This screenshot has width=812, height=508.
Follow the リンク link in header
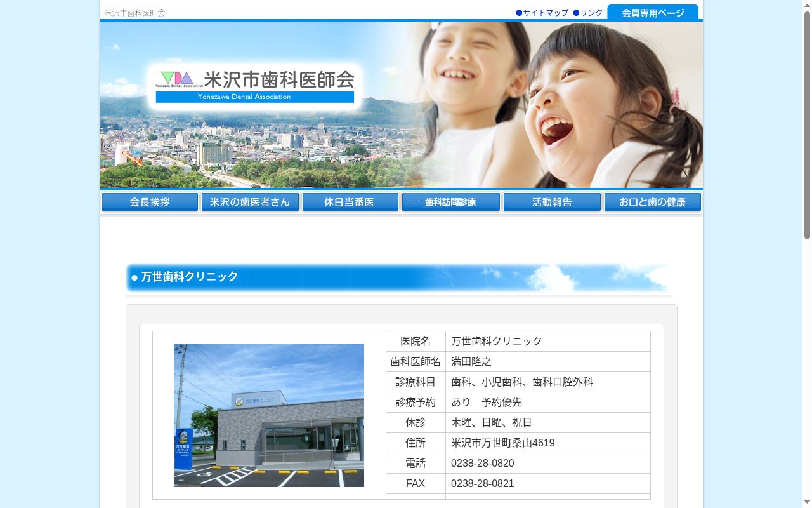tap(588, 13)
